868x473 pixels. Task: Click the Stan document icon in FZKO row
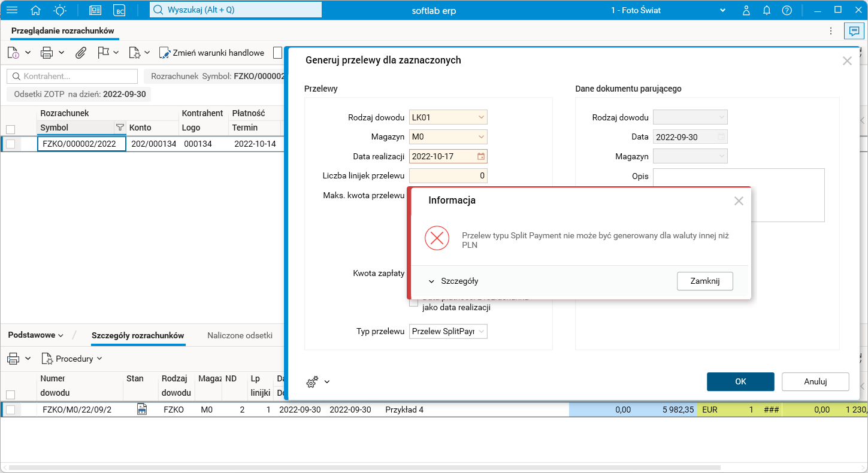point(142,410)
